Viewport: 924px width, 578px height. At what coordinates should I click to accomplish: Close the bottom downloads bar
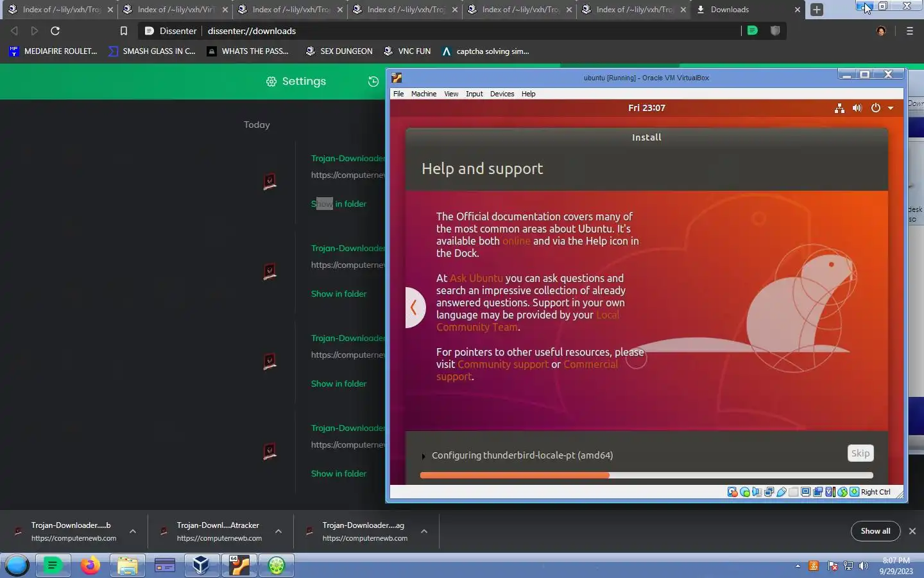coord(912,531)
